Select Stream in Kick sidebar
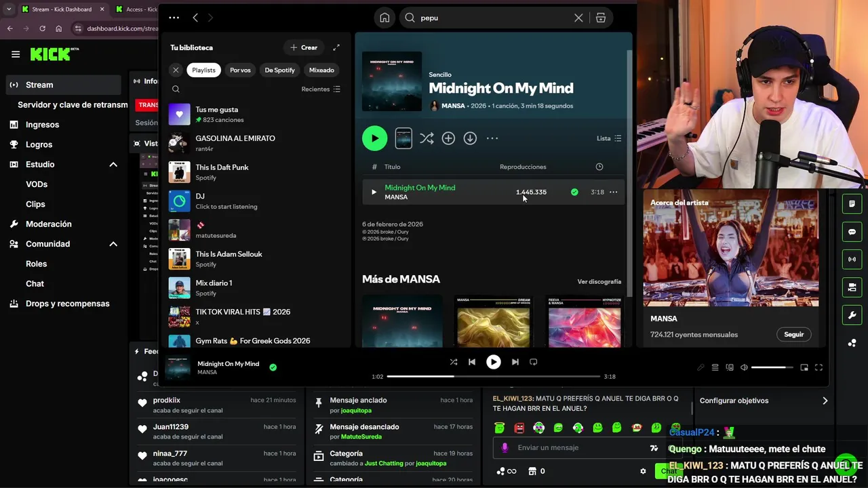Image resolution: width=868 pixels, height=488 pixels. [64, 85]
